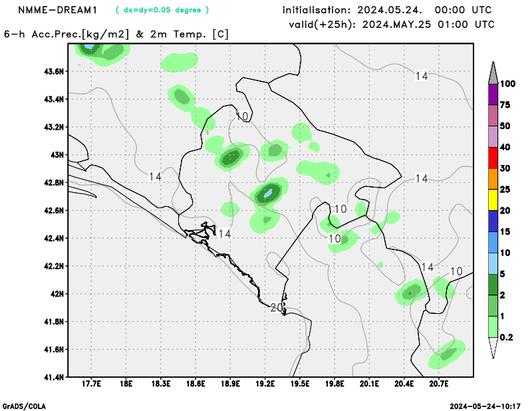Click the 42.6N latitude label
The height and width of the screenshot is (411, 532).
54,210
